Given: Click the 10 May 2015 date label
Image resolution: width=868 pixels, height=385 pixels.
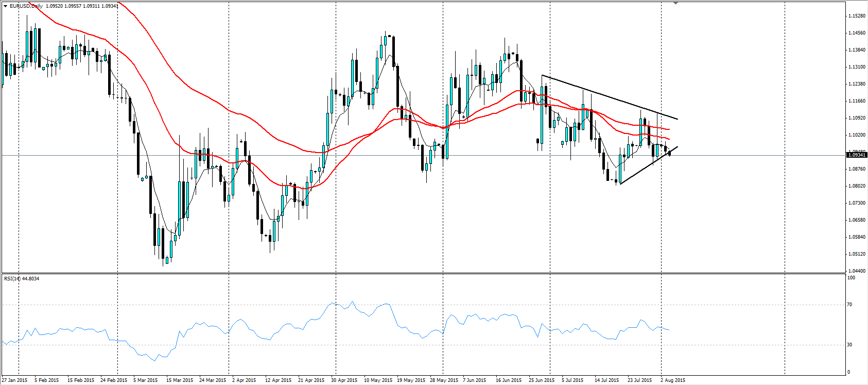Looking at the screenshot, I should pos(377,380).
